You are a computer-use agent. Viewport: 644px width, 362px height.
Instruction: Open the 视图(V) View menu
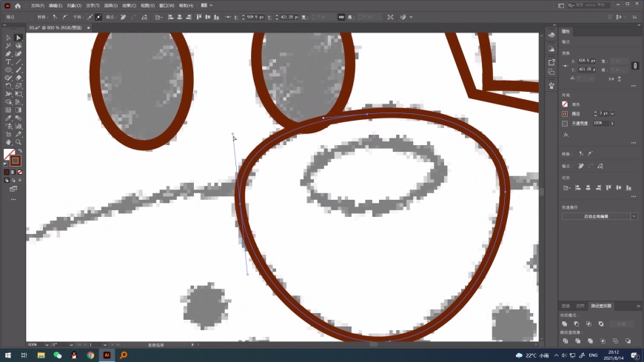click(147, 6)
